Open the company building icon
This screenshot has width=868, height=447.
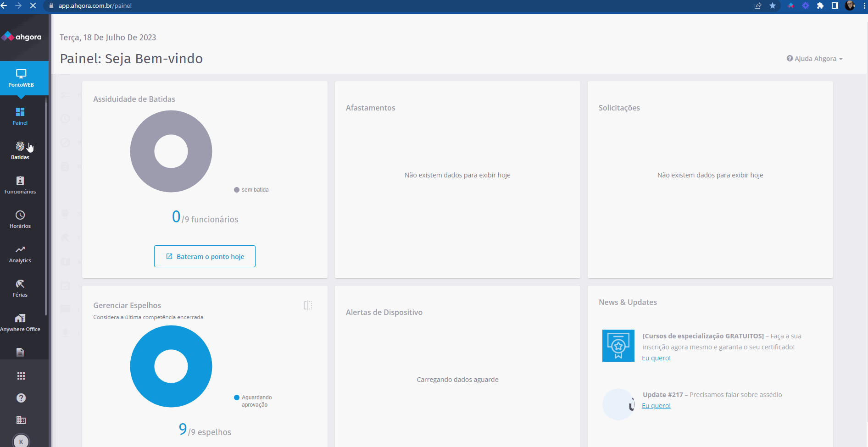point(21,420)
